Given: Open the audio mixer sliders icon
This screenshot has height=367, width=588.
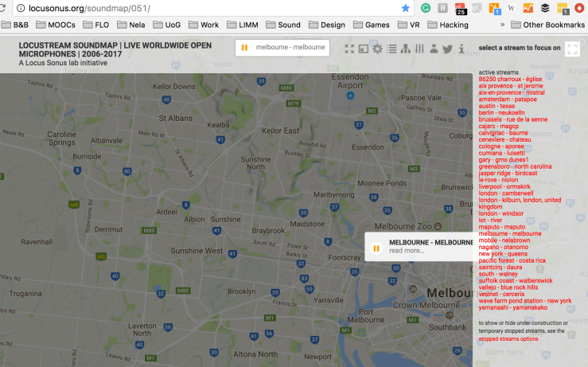Looking at the screenshot, I should point(419,49).
